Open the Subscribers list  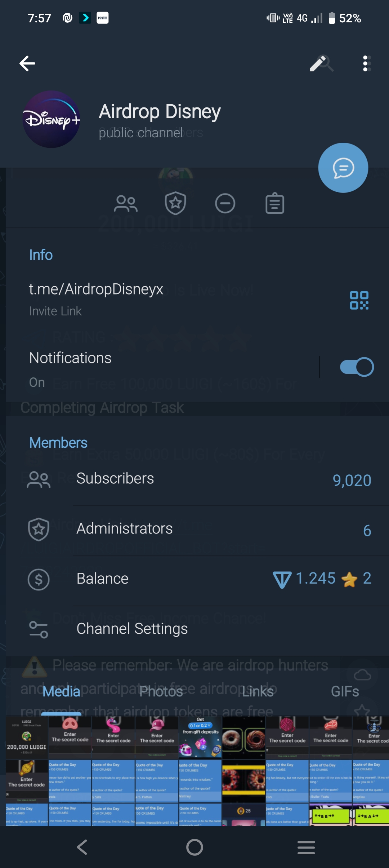(194, 479)
